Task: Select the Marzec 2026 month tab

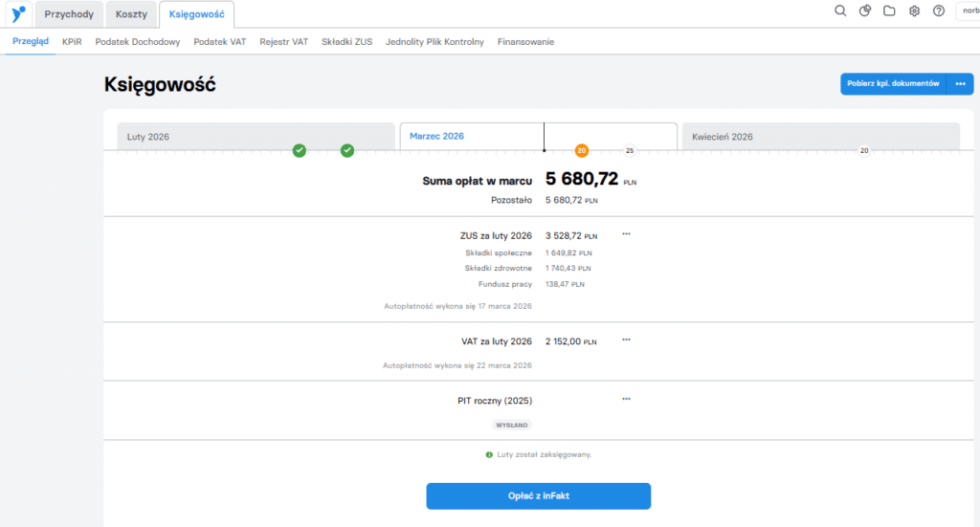Action: tap(538, 136)
